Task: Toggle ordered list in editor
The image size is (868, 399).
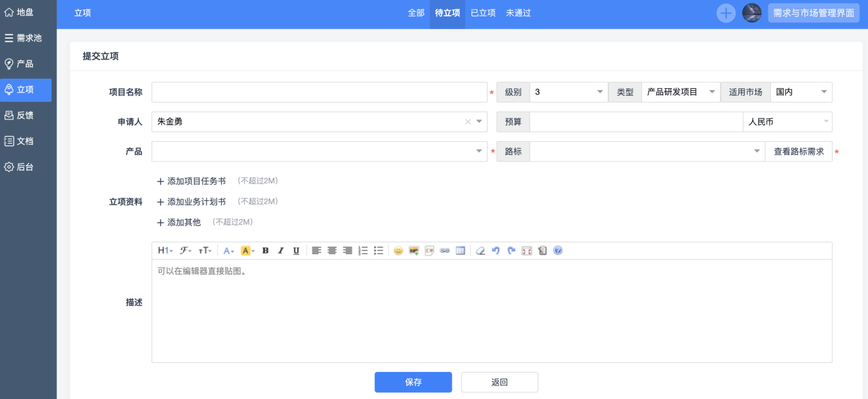Action: (363, 250)
